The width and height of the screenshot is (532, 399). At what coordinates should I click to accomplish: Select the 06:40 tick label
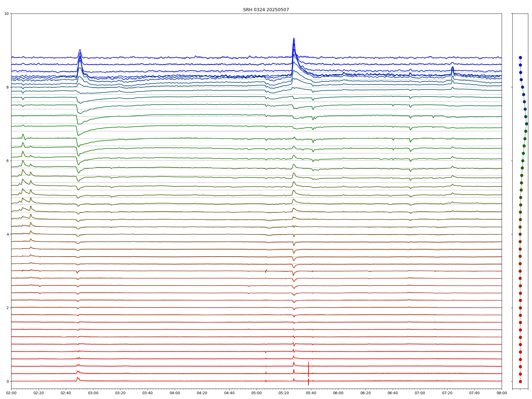pos(393,393)
